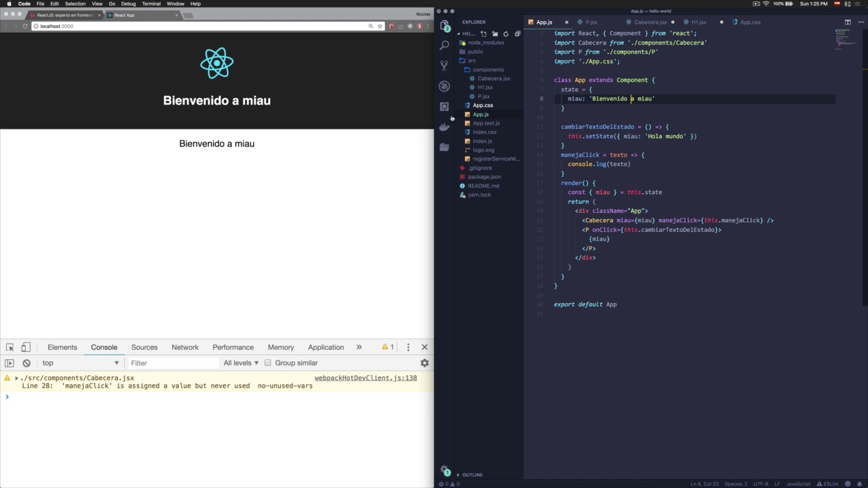
Task: Open the Selection menu in menu bar
Action: coord(75,3)
